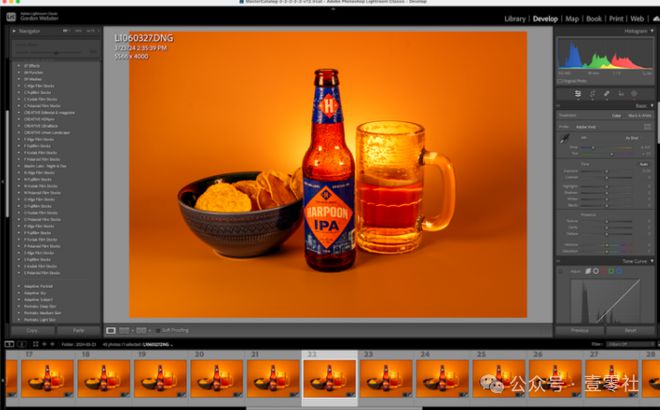Viewport: 660px width, 410px height.
Task: Hide the left panel side arrow
Action: (x=2, y=182)
